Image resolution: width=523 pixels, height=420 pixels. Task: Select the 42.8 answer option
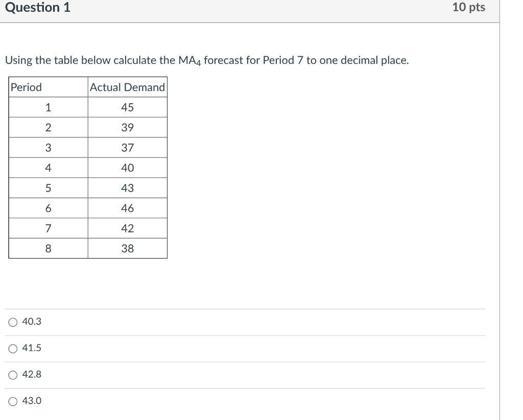click(12, 375)
